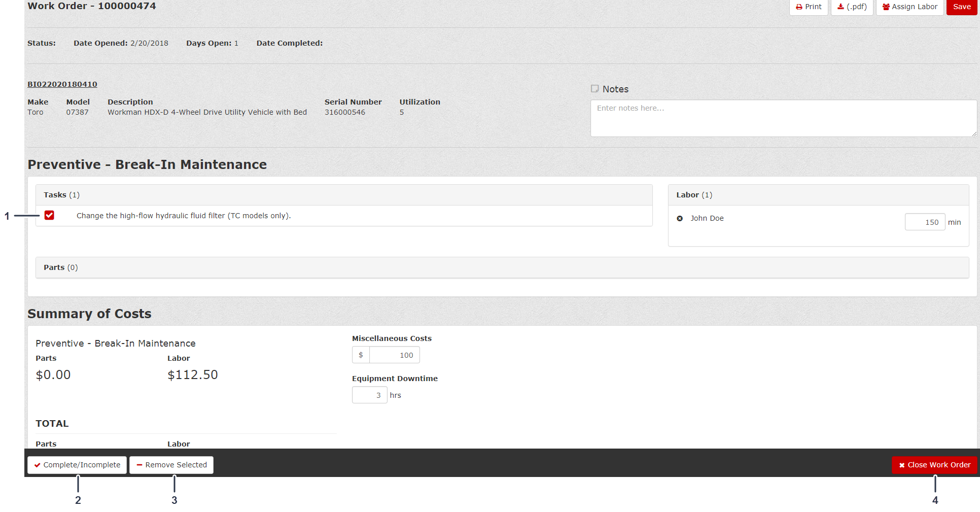Image resolution: width=980 pixels, height=512 pixels.
Task: Click Remove Selected in bottom bar
Action: (171, 465)
